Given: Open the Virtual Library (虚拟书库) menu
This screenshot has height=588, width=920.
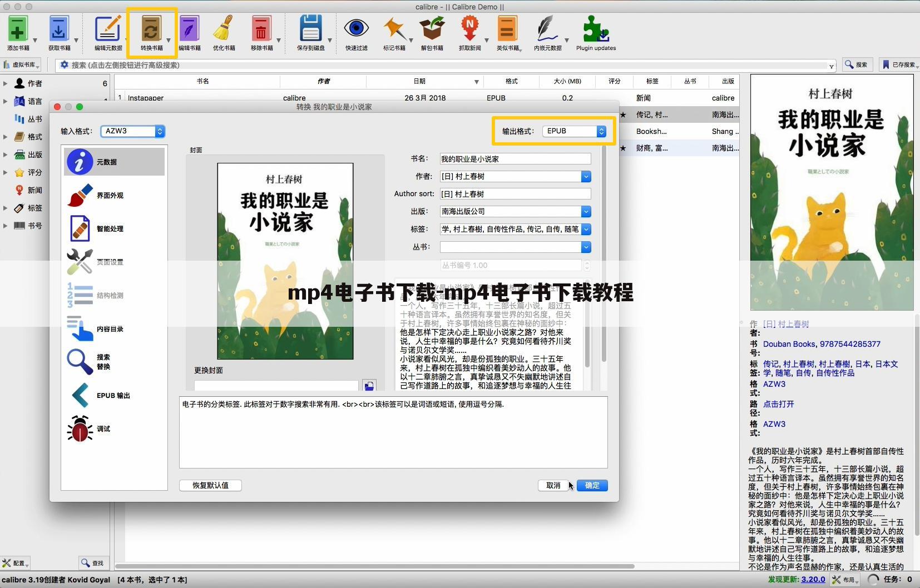Looking at the screenshot, I should point(22,65).
